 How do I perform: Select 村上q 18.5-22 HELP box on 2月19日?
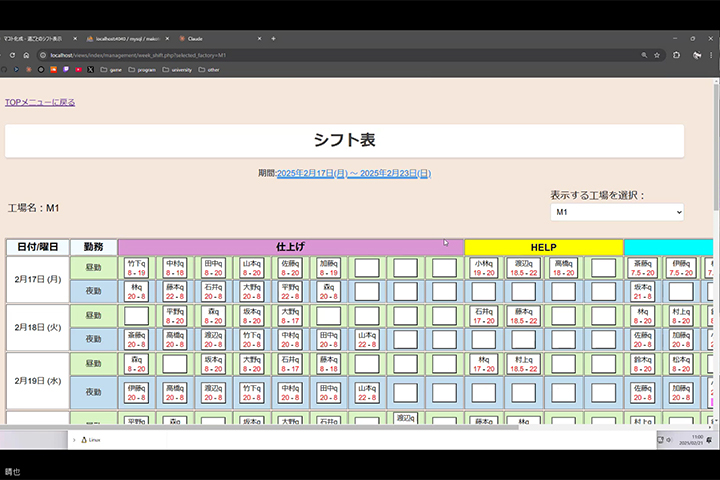click(523, 364)
